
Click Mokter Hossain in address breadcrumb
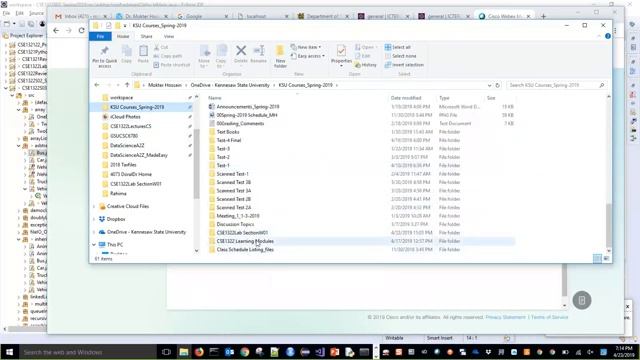click(164, 85)
